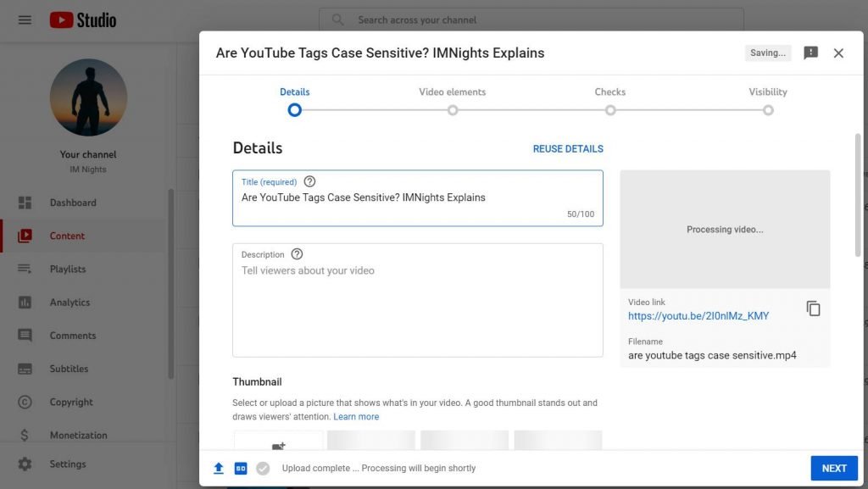Screen dimensions: 868x489
Task: Click into the Description text area
Action: coord(418,300)
